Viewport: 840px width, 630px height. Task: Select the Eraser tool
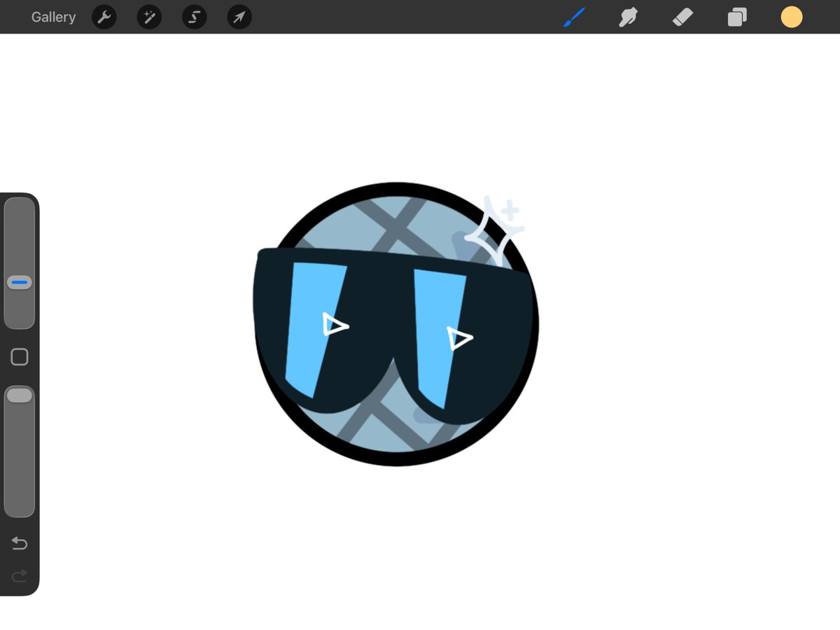pyautogui.click(x=682, y=17)
